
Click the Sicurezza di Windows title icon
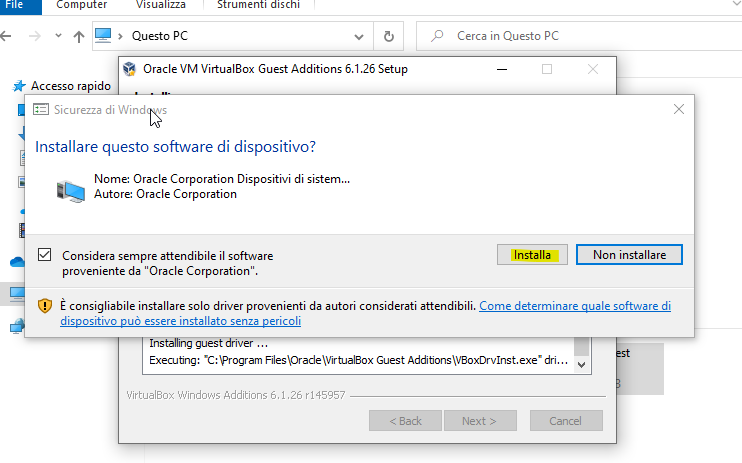41,110
